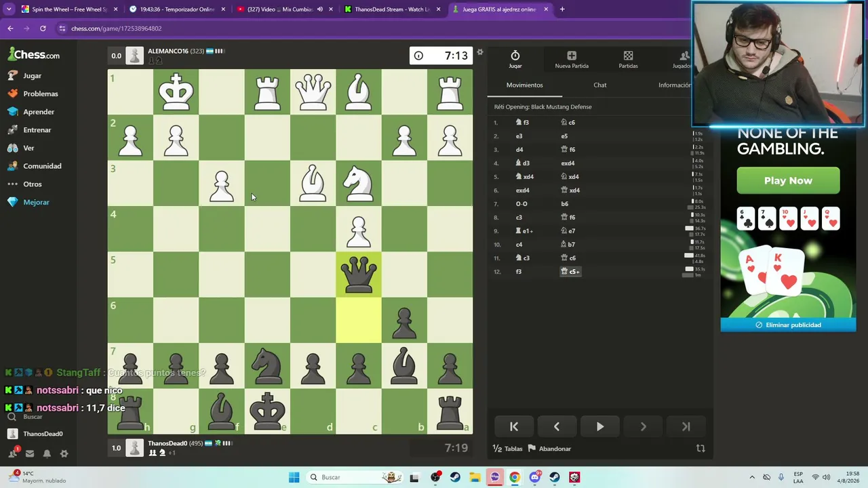The image size is (868, 488).
Task: Click the white king on g1
Action: [176, 91]
